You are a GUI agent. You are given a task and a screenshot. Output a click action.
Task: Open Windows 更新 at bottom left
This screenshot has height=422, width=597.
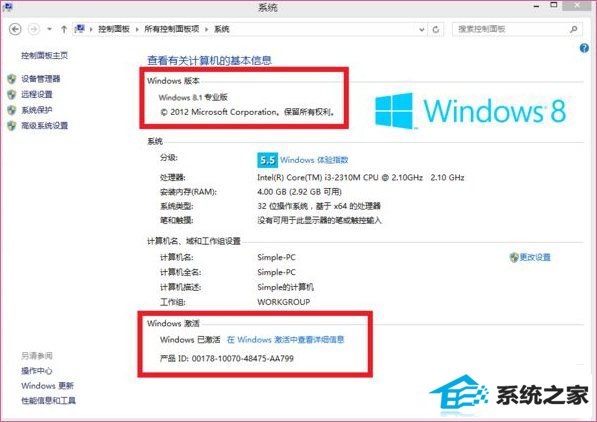tap(47, 386)
